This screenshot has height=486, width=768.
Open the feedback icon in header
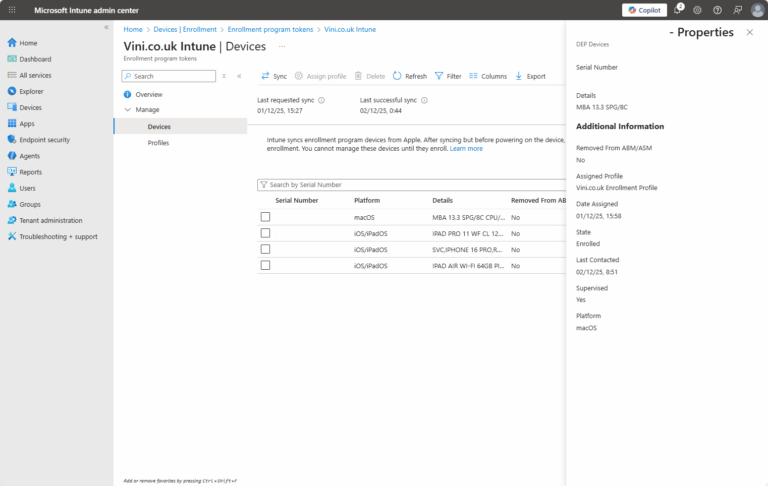coord(737,10)
